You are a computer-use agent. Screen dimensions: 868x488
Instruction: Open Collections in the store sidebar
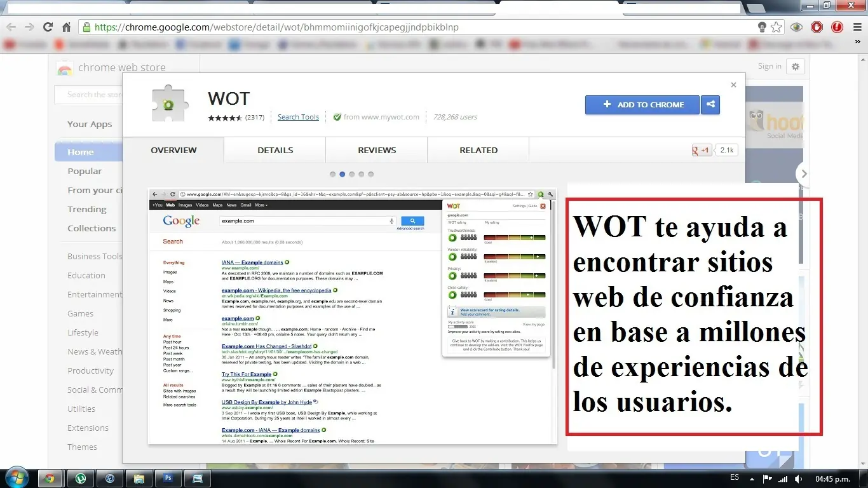pyautogui.click(x=92, y=228)
